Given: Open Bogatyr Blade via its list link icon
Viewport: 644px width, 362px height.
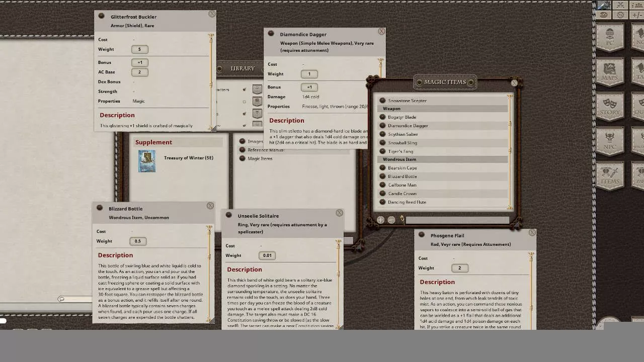Looking at the screenshot, I should (x=382, y=117).
